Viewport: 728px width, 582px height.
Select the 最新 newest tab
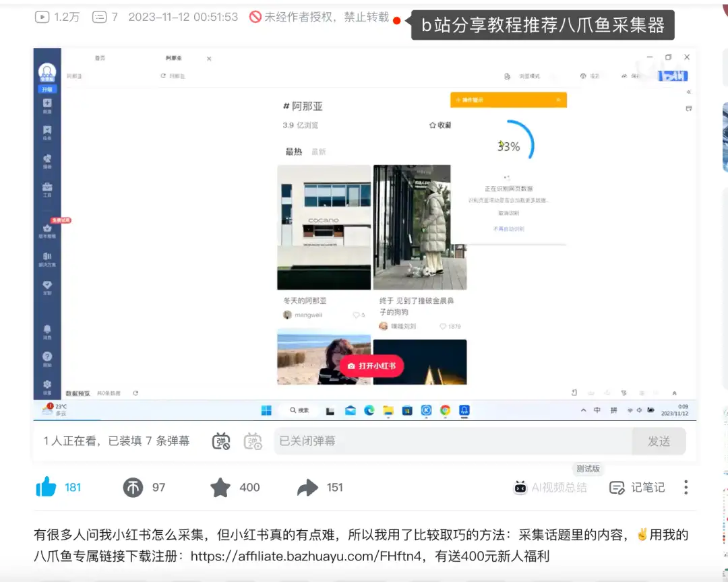coord(318,152)
